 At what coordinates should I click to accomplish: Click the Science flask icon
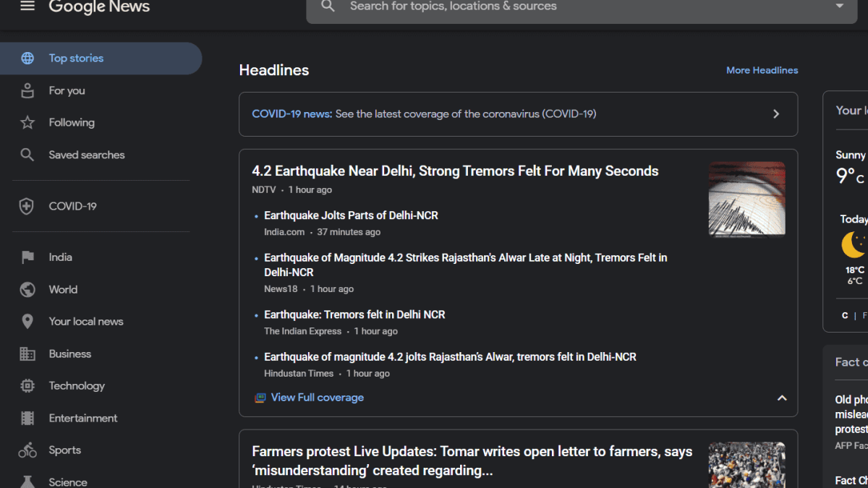[27, 481]
